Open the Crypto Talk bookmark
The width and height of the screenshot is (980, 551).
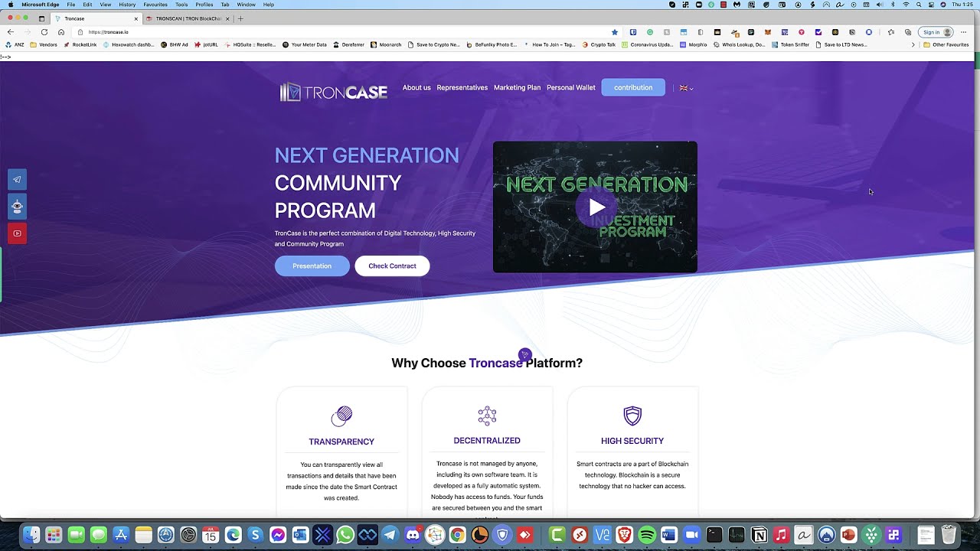tap(599, 44)
